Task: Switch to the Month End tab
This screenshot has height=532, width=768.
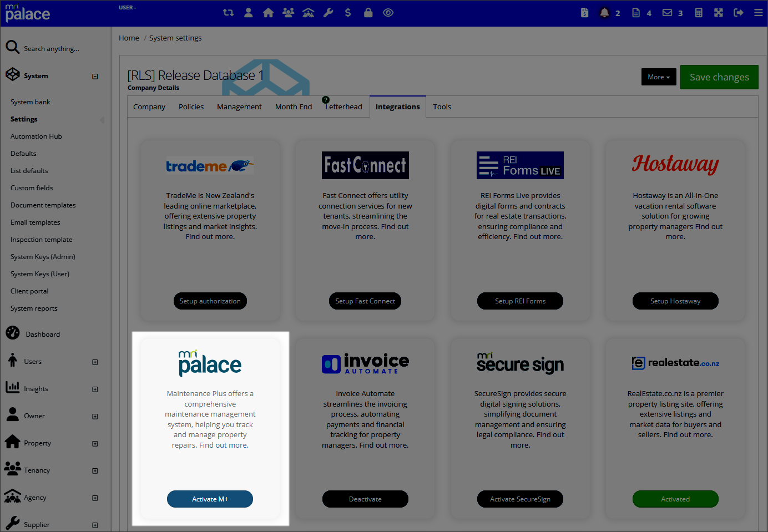Action: click(x=294, y=107)
